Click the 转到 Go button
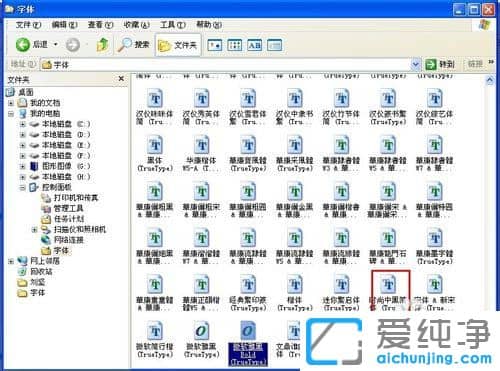 pyautogui.click(x=440, y=64)
